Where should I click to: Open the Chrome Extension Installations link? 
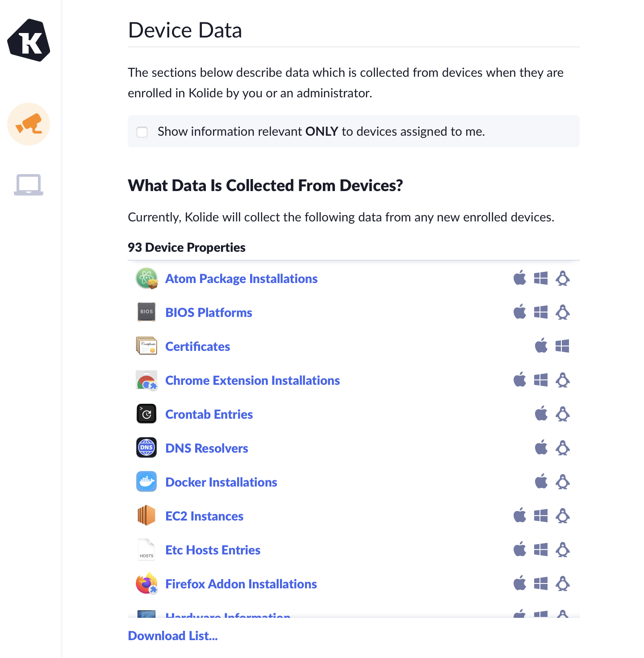[252, 380]
